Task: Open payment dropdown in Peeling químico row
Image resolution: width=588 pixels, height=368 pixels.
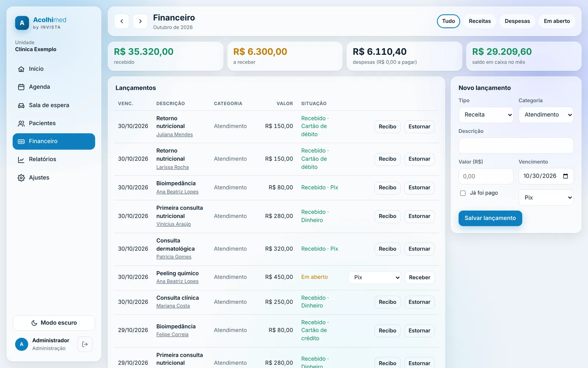Action: click(374, 277)
